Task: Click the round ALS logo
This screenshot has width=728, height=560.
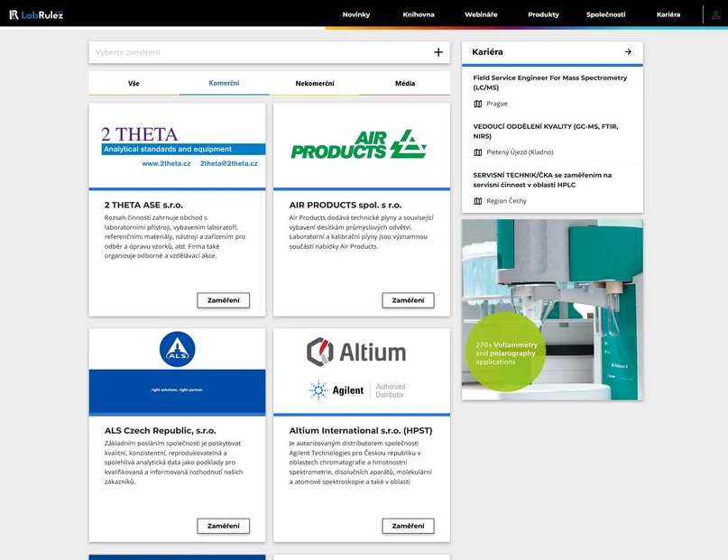Action: pyautogui.click(x=177, y=349)
